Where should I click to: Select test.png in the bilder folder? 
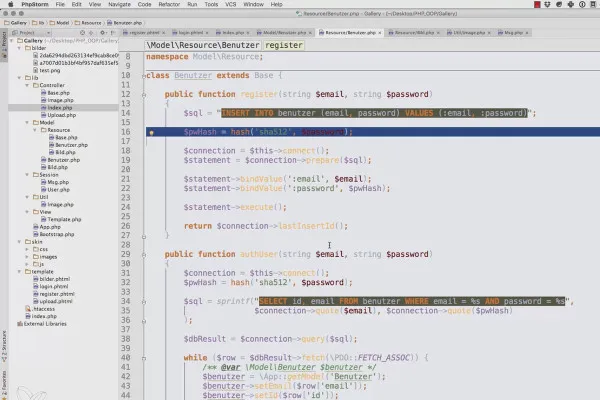click(x=46, y=70)
